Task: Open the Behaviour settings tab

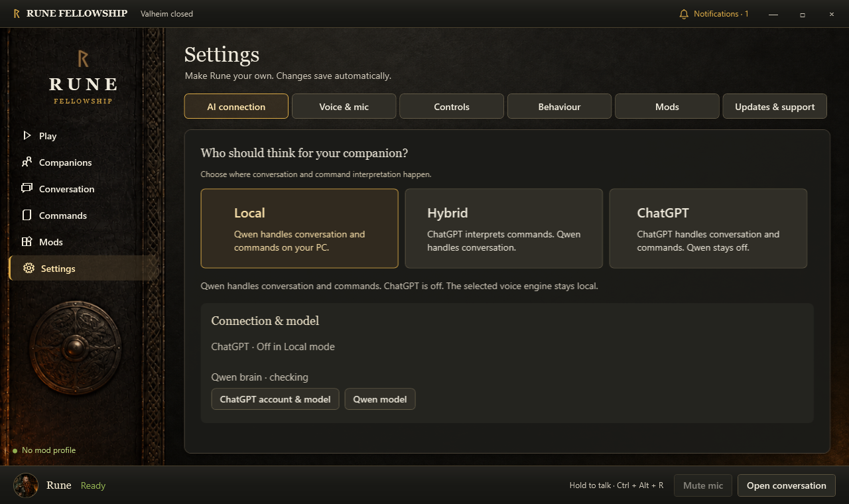Action: (x=559, y=106)
